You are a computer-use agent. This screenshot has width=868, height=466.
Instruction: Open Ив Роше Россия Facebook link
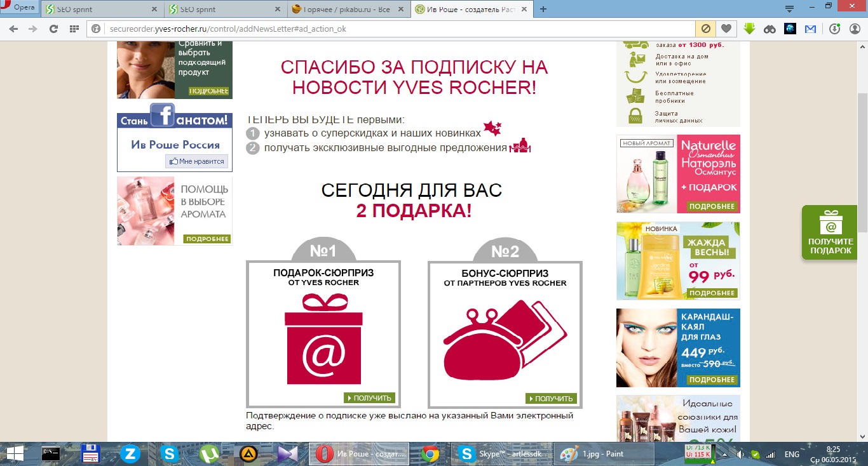tap(175, 144)
